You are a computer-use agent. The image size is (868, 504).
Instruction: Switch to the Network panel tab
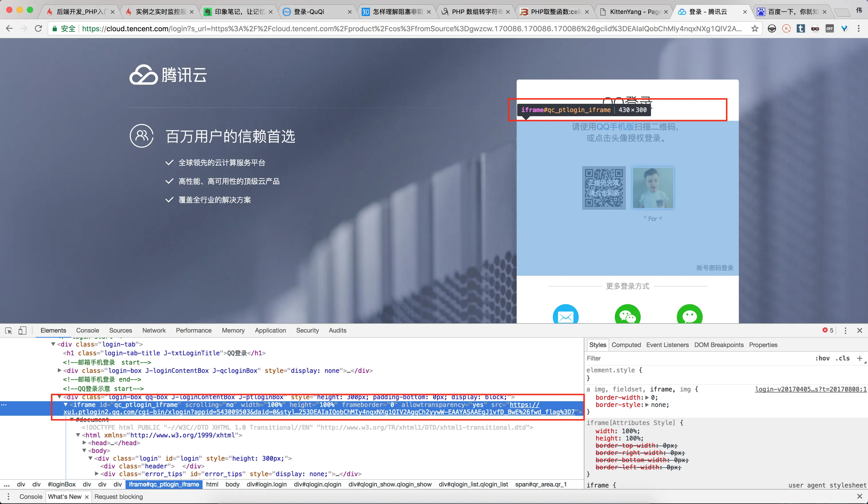pyautogui.click(x=154, y=330)
